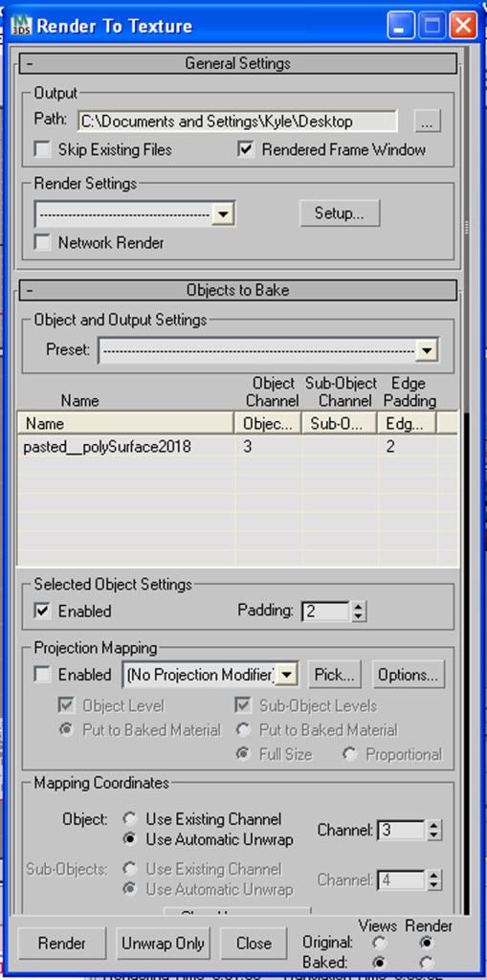Enable Projection Mapping checkbox
Viewport: 487px width, 980px height.
click(42, 675)
